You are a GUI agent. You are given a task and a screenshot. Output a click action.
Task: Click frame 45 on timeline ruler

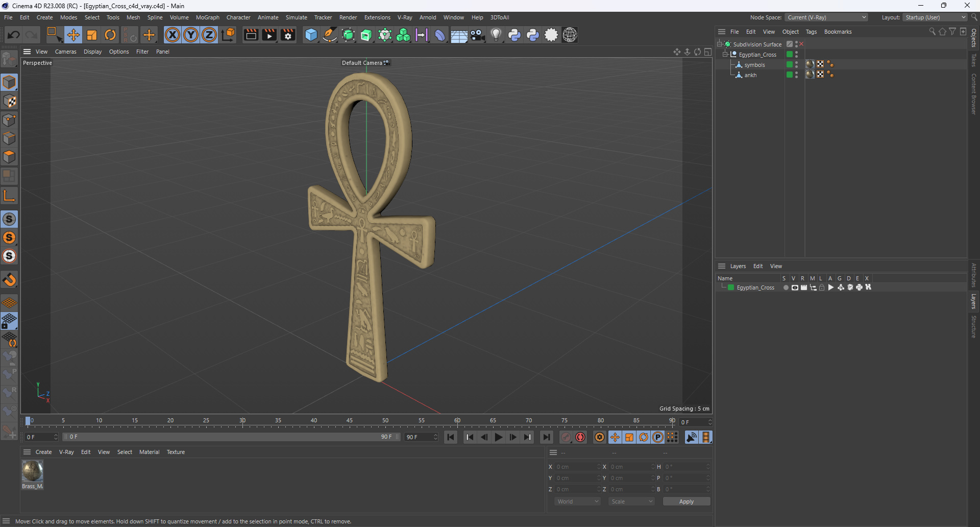(350, 421)
